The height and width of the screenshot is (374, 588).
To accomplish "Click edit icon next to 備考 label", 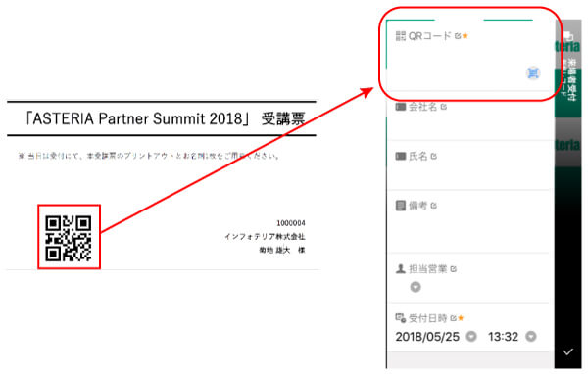I will (x=434, y=206).
